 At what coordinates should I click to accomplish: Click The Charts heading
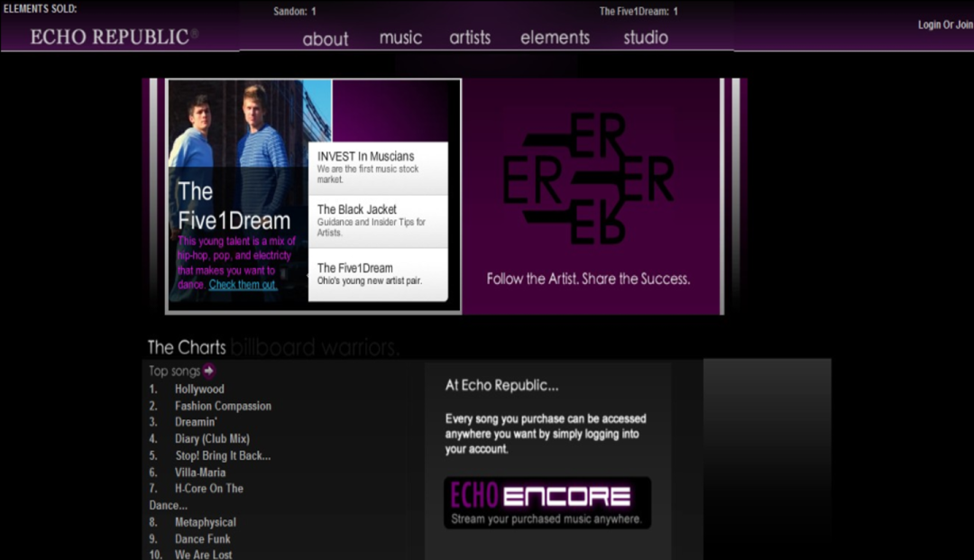tap(187, 347)
